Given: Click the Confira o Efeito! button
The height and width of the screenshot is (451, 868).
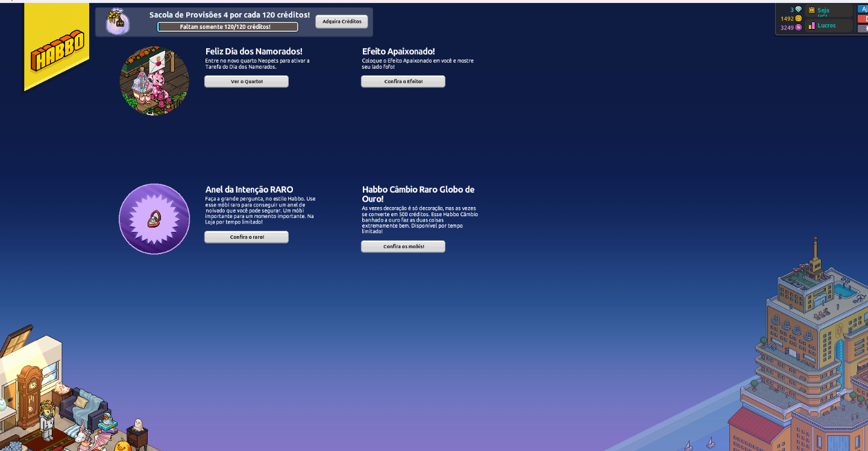Looking at the screenshot, I should click(403, 81).
